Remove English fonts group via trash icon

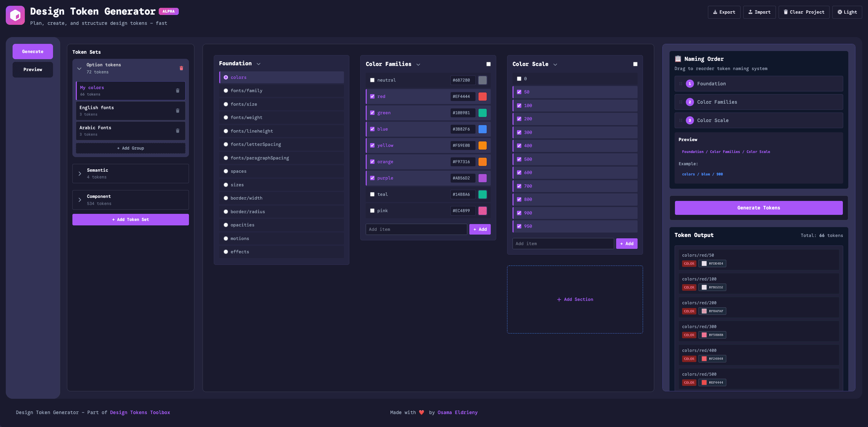[177, 111]
